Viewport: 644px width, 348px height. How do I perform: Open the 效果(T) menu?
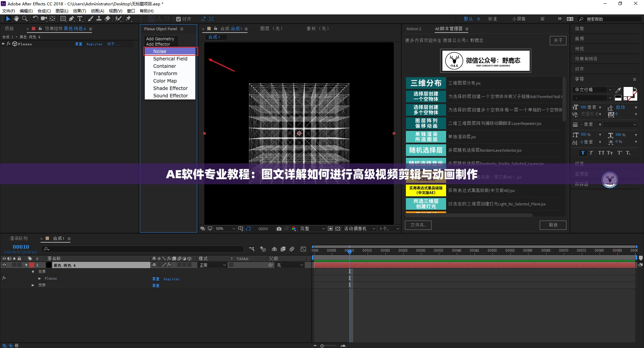coord(79,11)
